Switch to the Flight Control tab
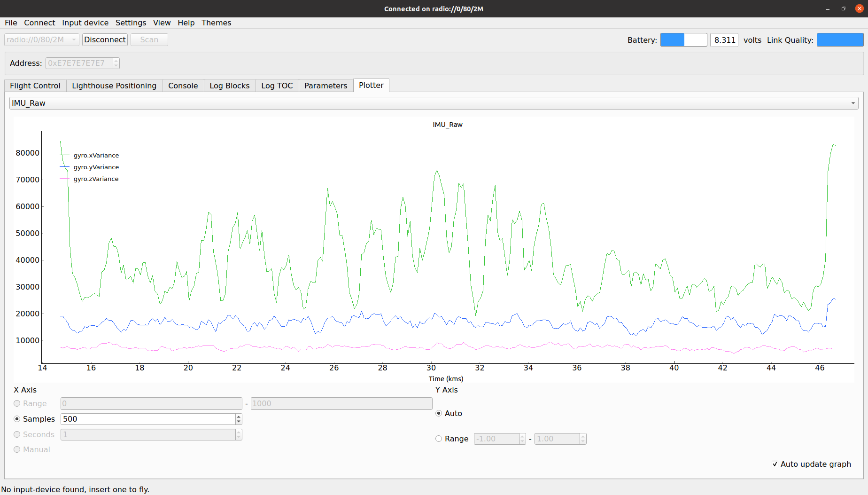This screenshot has height=495, width=868. click(35, 86)
